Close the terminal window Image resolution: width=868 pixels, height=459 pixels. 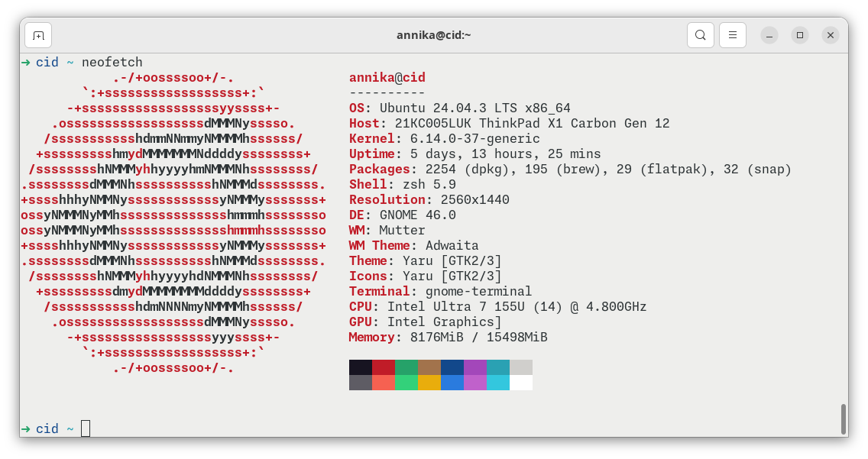pyautogui.click(x=830, y=35)
